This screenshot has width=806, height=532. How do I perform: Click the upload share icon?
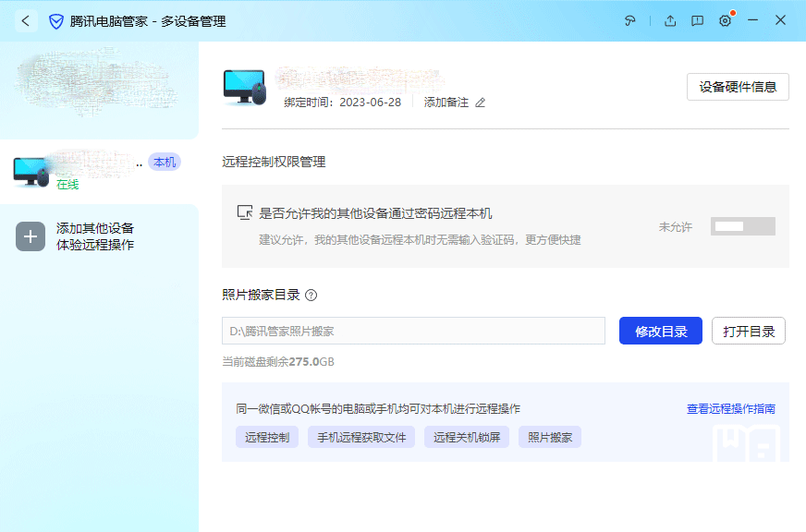click(x=670, y=20)
